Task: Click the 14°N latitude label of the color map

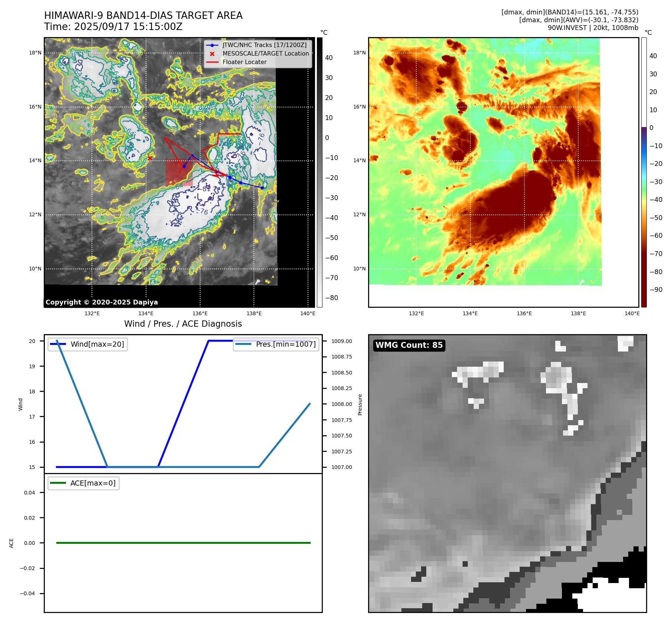Action: (359, 160)
